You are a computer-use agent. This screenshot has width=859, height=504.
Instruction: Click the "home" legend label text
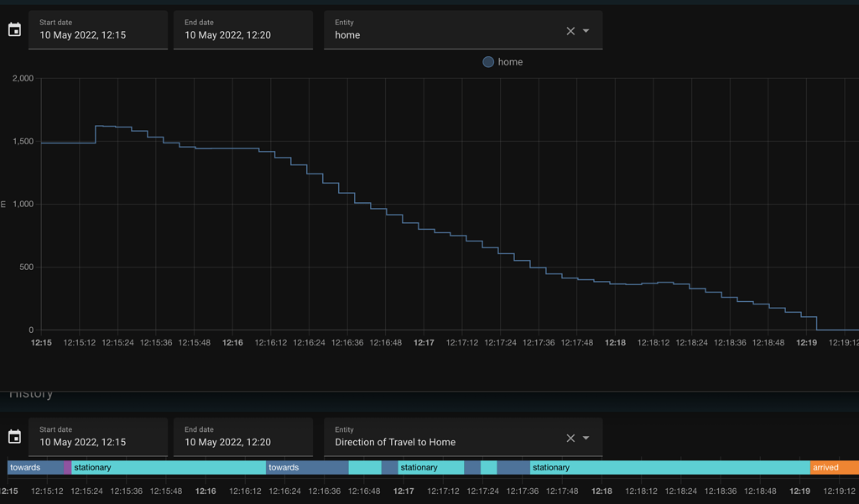(510, 61)
